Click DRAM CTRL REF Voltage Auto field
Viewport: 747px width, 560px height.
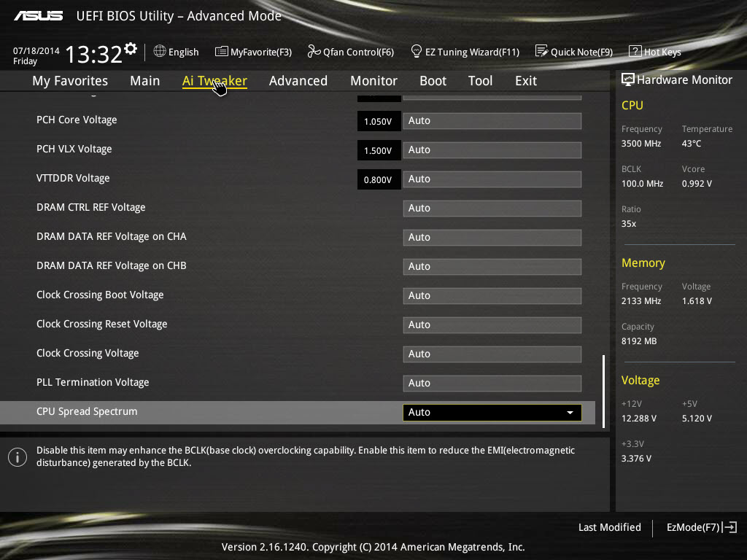coord(492,208)
